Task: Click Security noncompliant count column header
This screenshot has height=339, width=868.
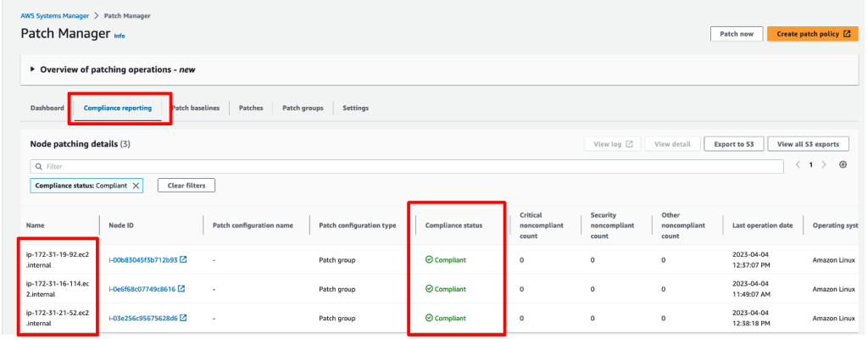Action: tap(612, 225)
